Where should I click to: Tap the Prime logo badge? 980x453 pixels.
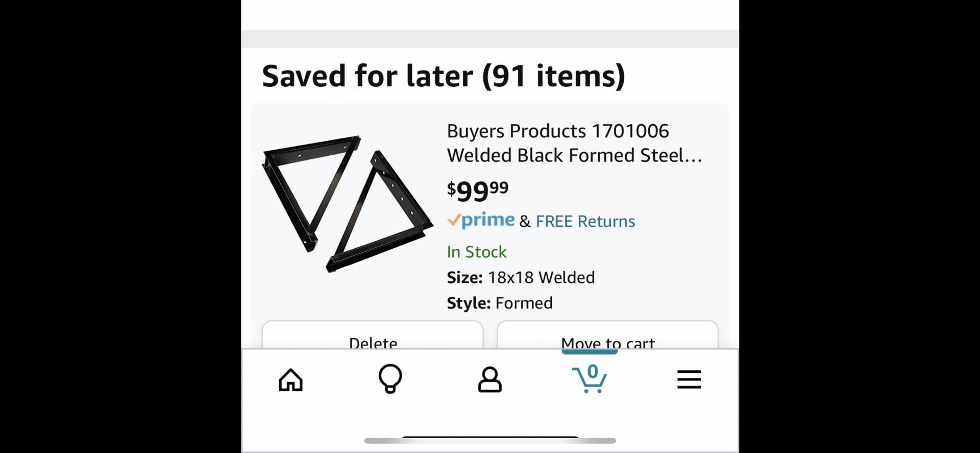click(481, 220)
